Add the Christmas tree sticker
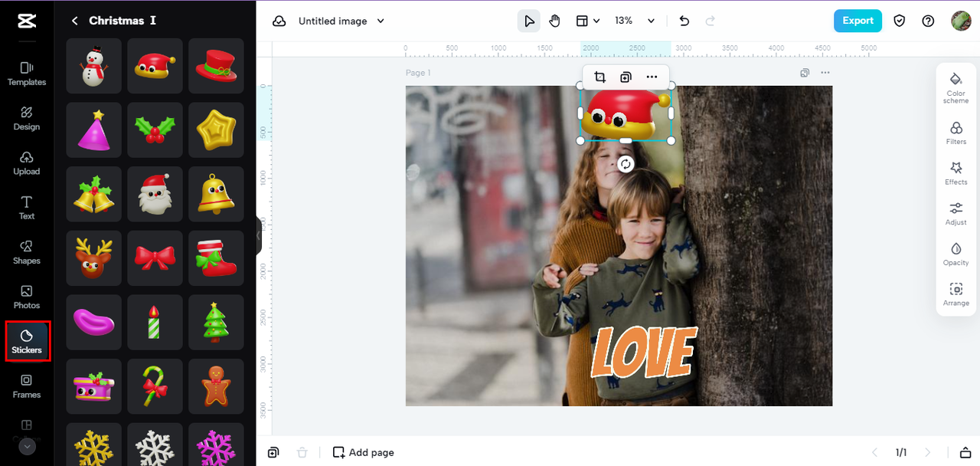Viewport: 980px width, 466px height. pos(217,322)
